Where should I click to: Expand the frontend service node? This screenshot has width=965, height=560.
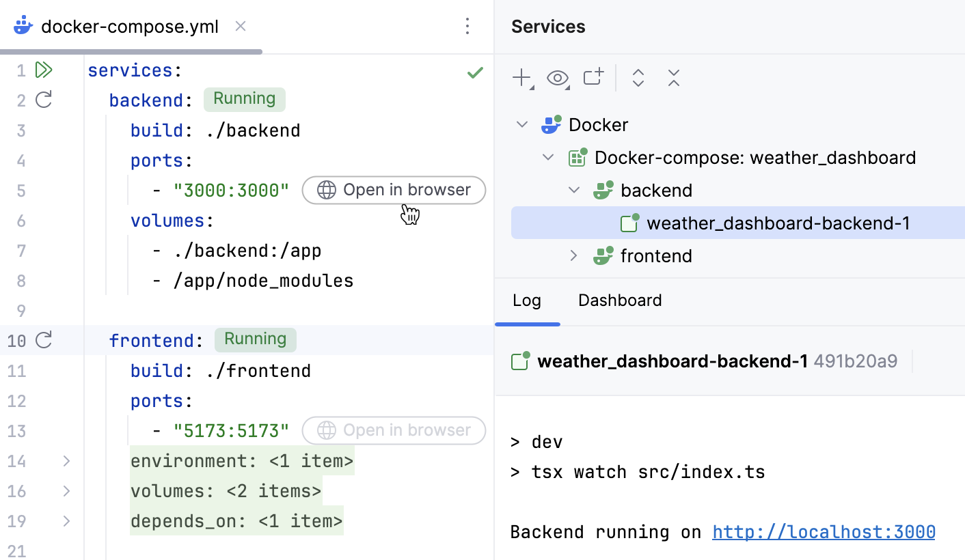[x=574, y=255]
